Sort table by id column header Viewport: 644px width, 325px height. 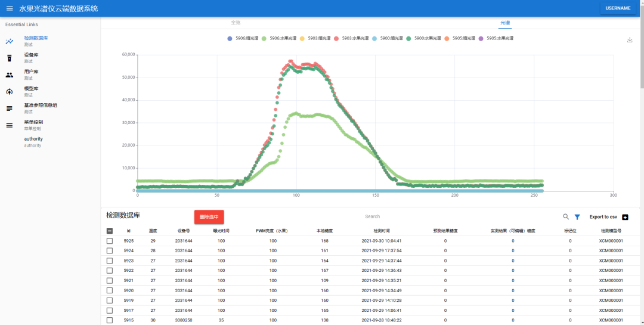129,231
